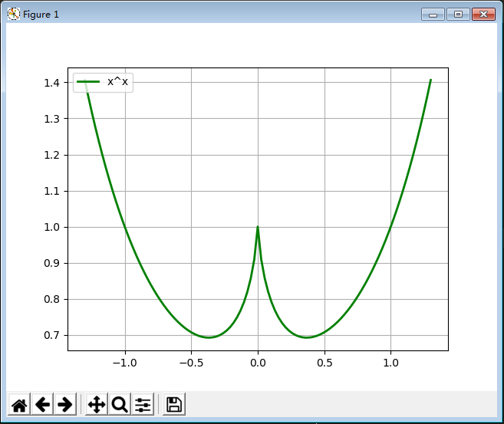The width and height of the screenshot is (504, 424).
Task: Click the 0.5 x-axis tick label
Action: pyautogui.click(x=324, y=363)
